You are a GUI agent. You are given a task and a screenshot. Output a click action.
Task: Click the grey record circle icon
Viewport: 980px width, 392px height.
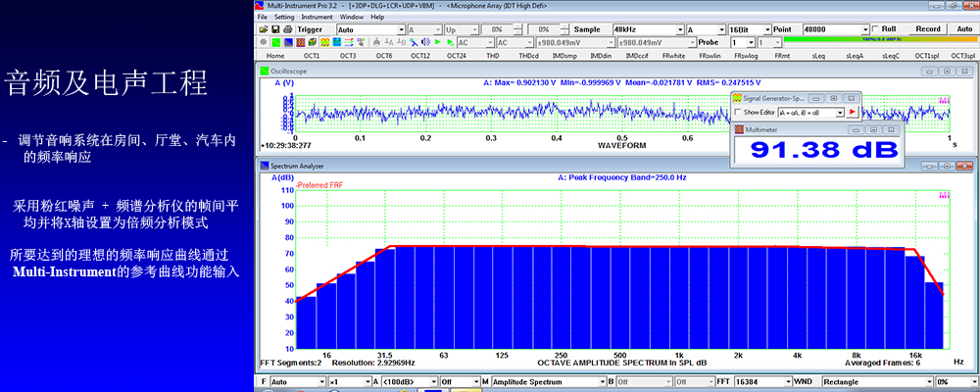[x=263, y=42]
